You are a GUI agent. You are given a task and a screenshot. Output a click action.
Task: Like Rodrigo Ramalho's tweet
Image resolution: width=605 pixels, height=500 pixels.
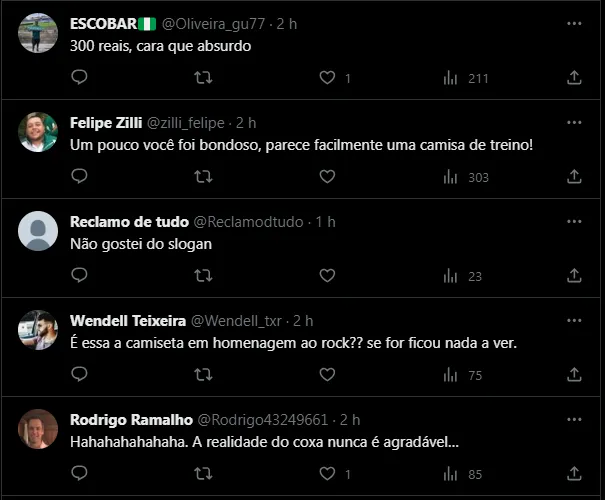[326, 473]
